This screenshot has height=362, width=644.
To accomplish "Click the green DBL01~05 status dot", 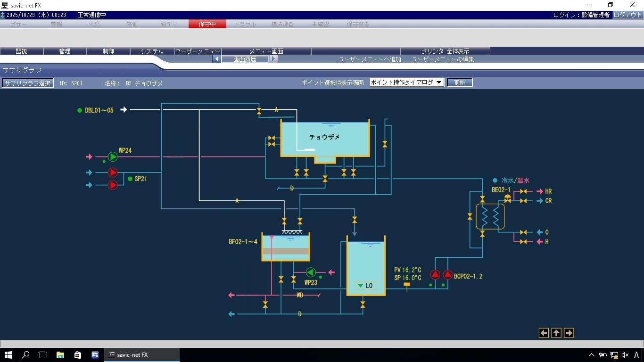I will click(x=80, y=110).
